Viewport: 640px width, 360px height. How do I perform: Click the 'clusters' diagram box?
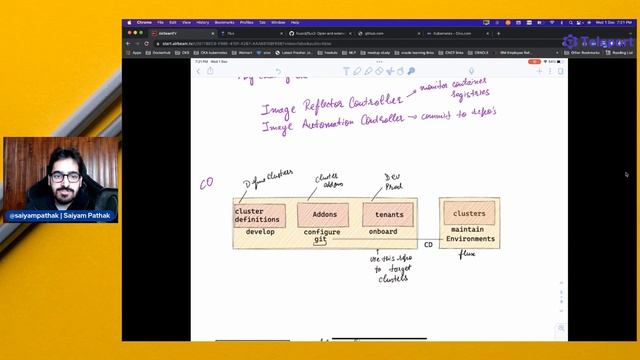click(x=469, y=213)
